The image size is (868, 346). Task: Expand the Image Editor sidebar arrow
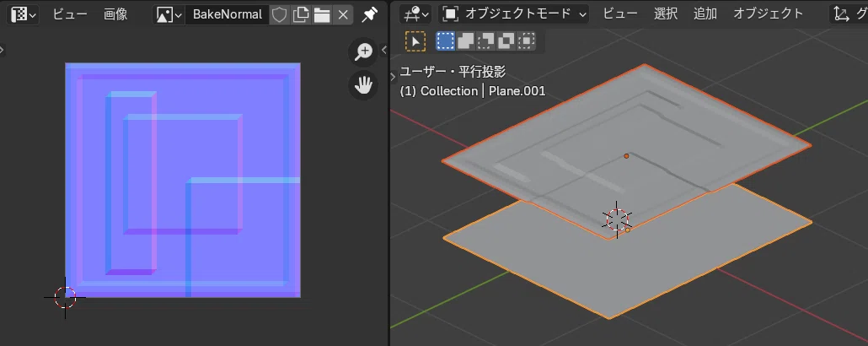[383, 50]
